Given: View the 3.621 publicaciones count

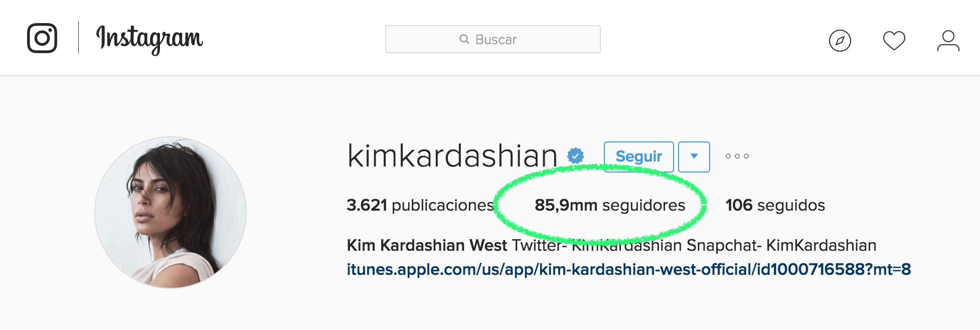Looking at the screenshot, I should 420,205.
